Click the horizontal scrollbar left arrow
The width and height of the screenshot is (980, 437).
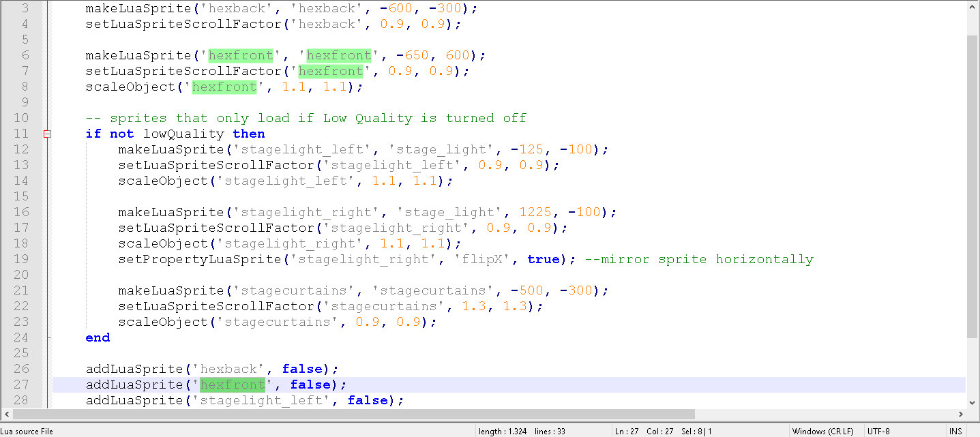[x=6, y=414]
